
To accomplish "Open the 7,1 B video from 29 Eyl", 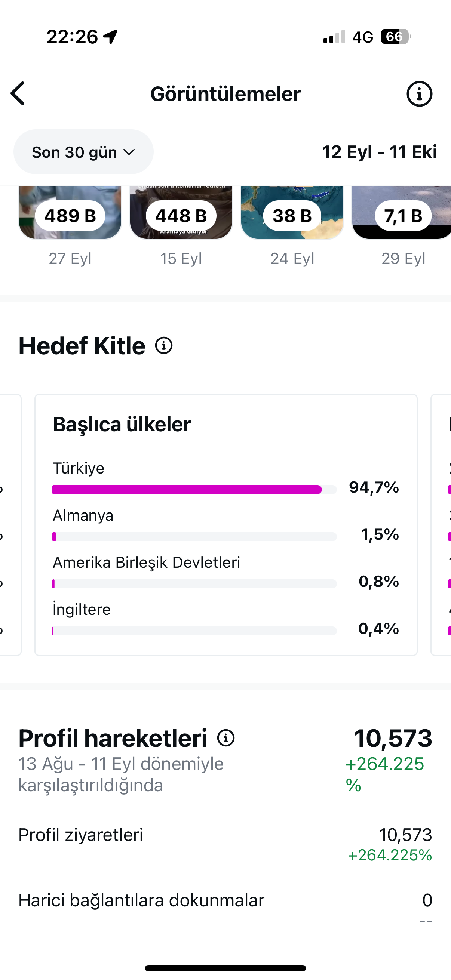I will (x=402, y=212).
